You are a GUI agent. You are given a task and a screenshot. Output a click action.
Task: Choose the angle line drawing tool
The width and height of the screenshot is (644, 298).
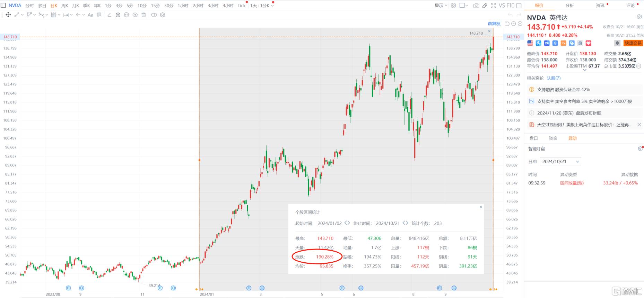pos(109,15)
